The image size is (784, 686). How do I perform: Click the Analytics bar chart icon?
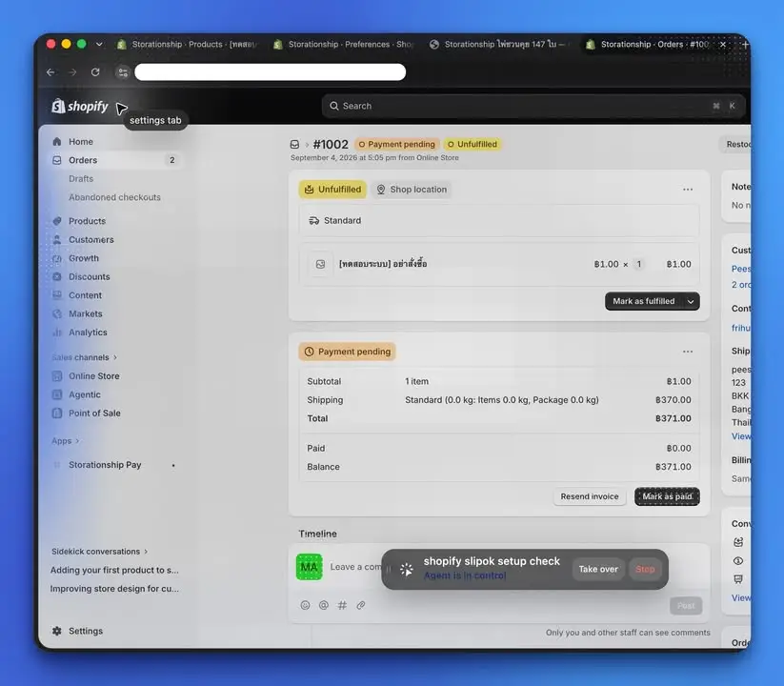pyautogui.click(x=57, y=332)
